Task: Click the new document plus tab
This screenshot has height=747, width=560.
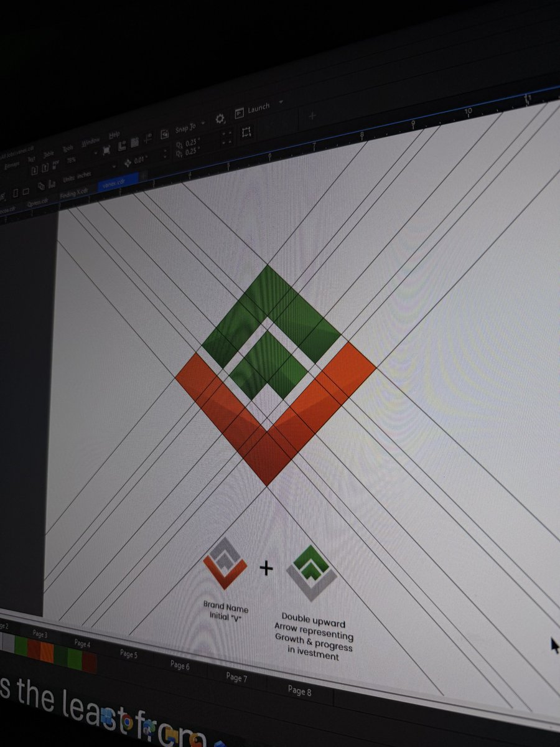Action: coord(144,176)
